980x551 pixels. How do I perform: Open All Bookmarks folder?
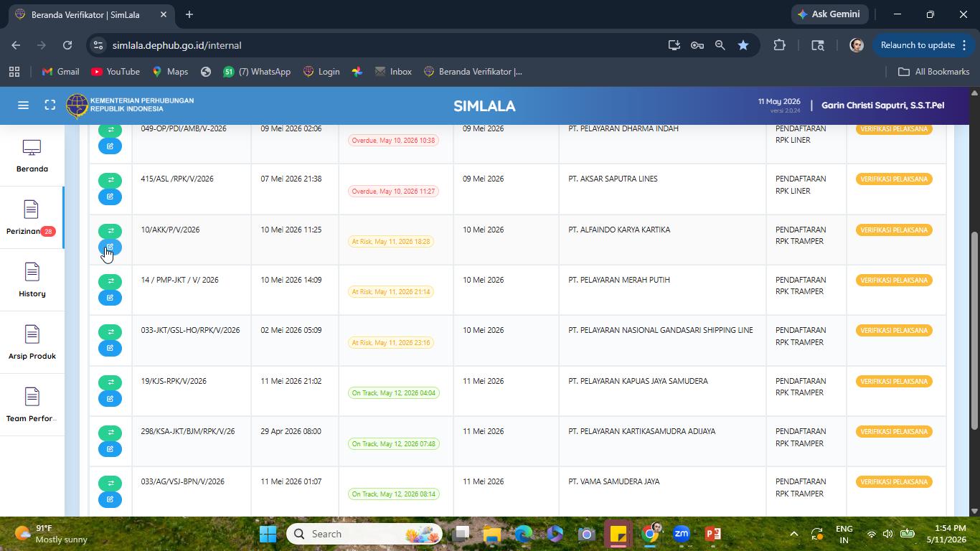(934, 72)
